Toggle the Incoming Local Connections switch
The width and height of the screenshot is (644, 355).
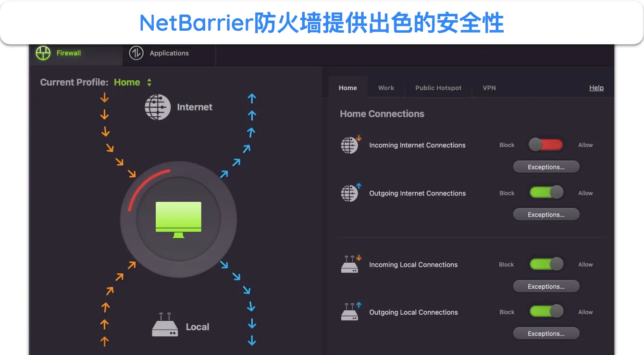[546, 264]
